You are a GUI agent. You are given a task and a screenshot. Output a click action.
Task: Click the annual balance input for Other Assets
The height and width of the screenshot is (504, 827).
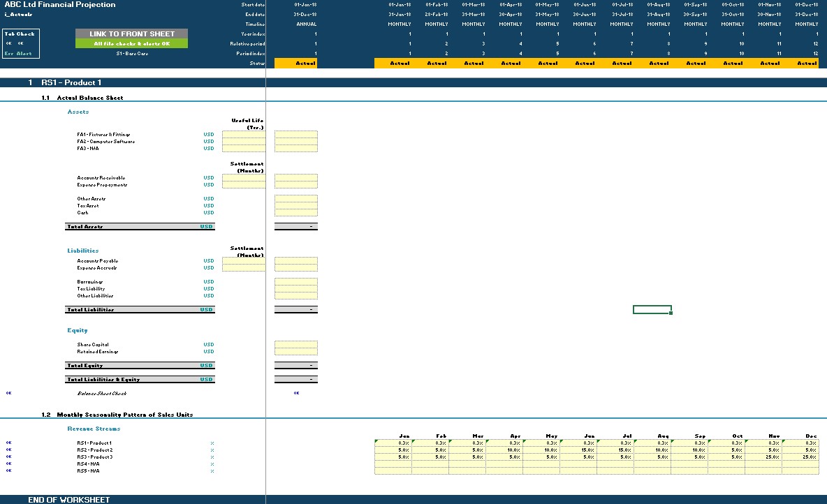click(x=296, y=199)
